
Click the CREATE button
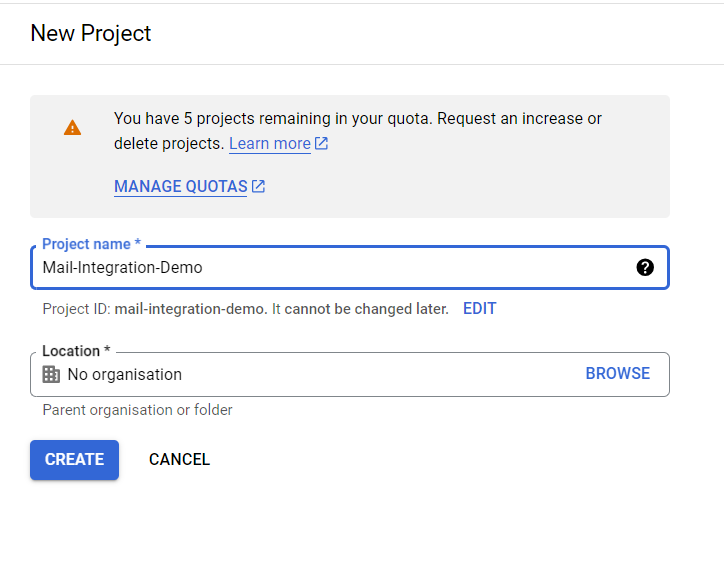(74, 460)
